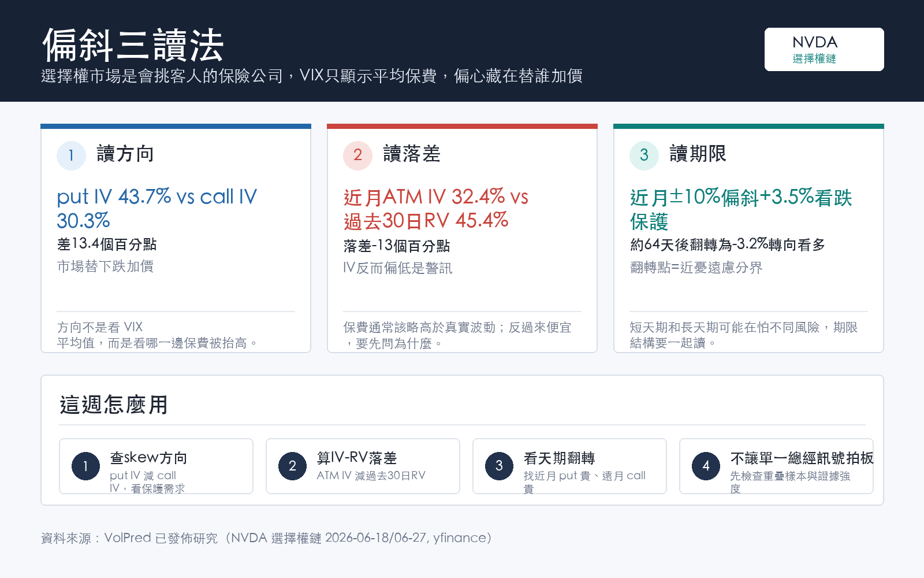Click dark step 2 circle by 算IV-RV落差
The width and height of the screenshot is (924, 578).
click(x=292, y=466)
